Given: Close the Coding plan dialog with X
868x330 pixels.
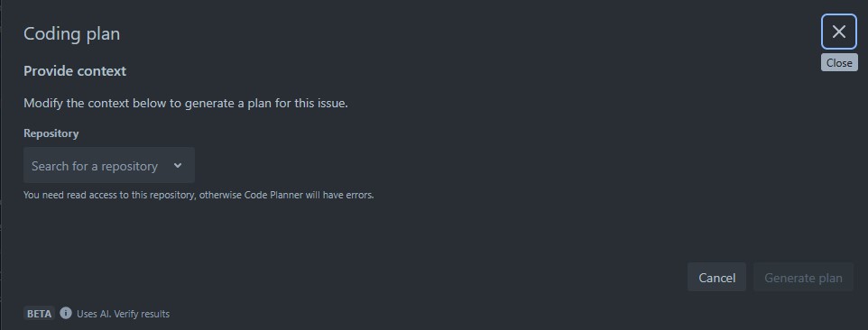Looking at the screenshot, I should point(838,32).
